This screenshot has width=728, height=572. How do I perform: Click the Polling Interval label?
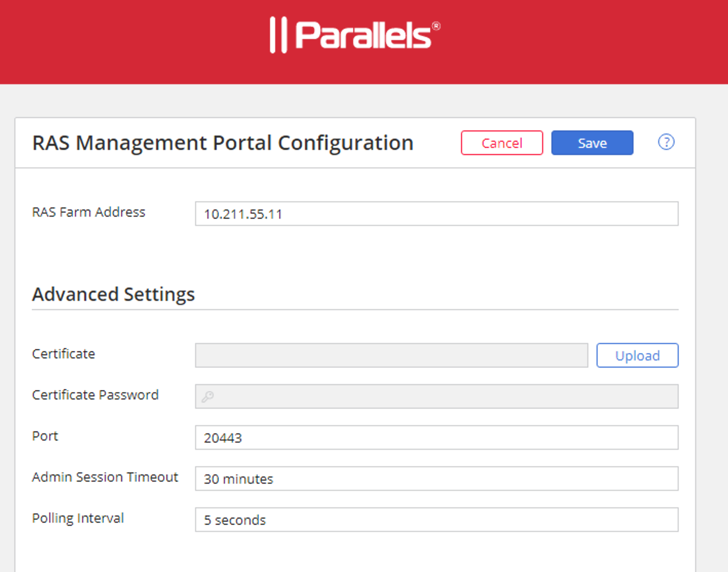point(78,518)
